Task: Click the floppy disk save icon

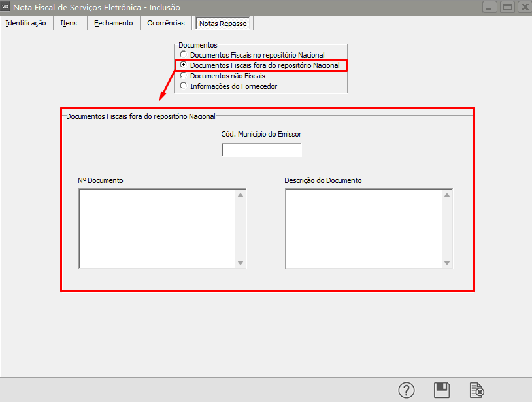Action: pyautogui.click(x=442, y=390)
